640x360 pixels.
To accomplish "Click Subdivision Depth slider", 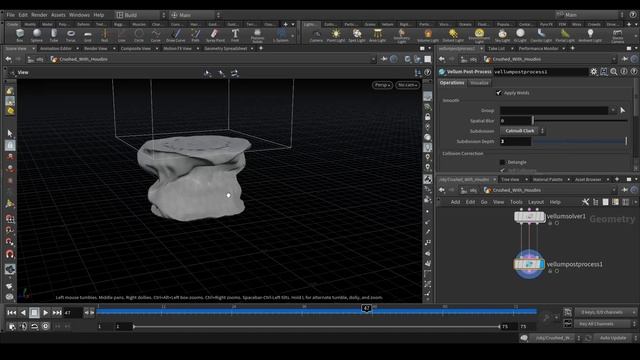I will click(580, 141).
